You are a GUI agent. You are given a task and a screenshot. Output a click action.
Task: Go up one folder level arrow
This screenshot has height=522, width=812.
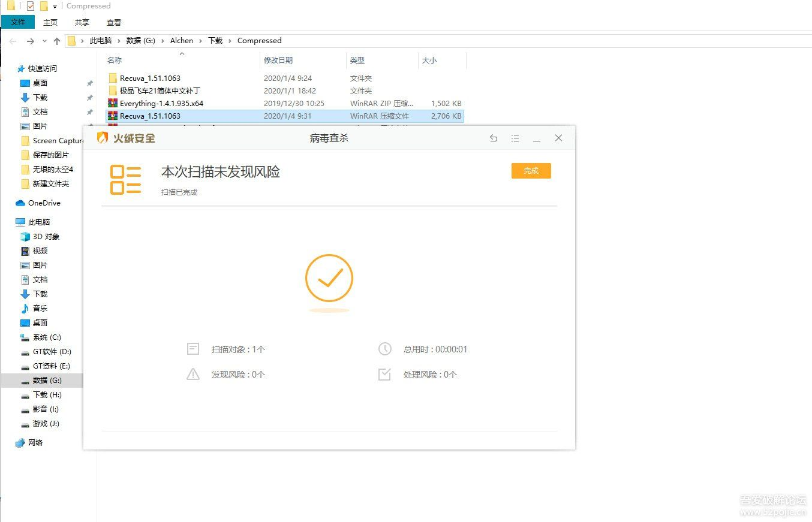point(57,41)
